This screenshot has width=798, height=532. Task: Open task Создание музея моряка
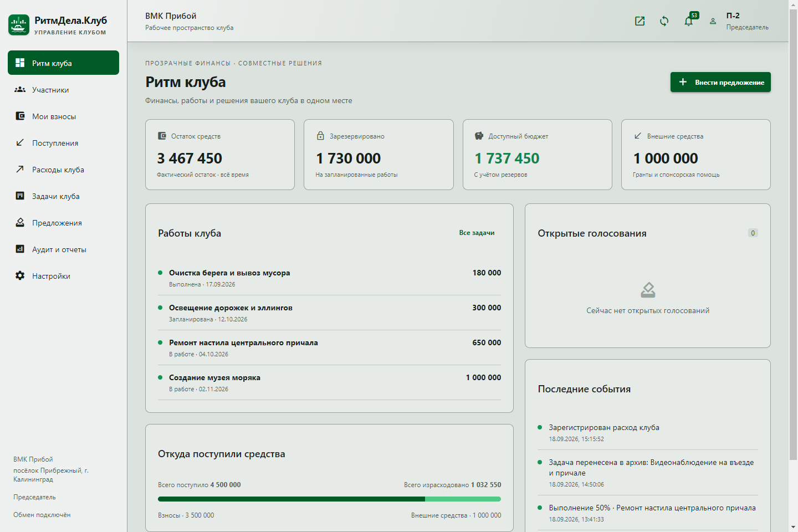329,382
